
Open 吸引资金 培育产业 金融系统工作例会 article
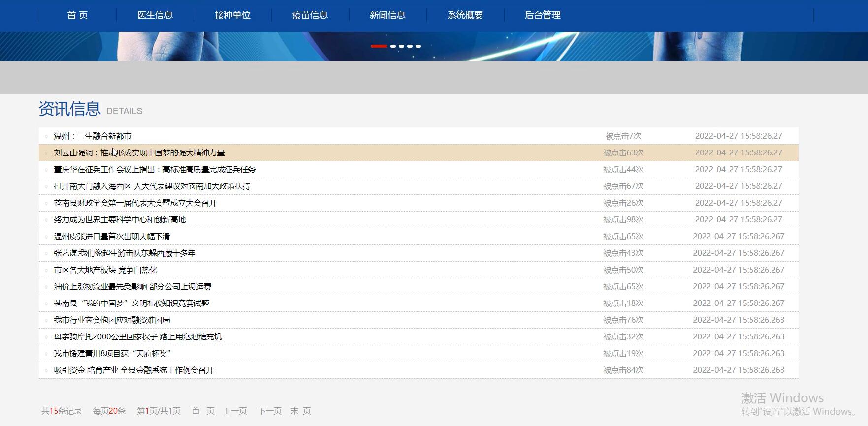pos(134,370)
